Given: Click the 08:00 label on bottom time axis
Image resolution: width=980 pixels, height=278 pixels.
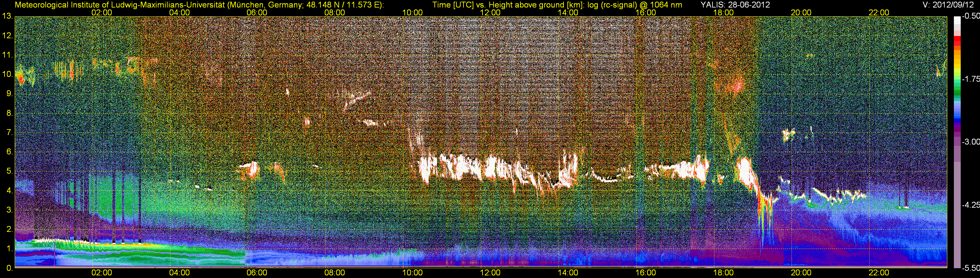Looking at the screenshot, I should pyautogui.click(x=335, y=273).
